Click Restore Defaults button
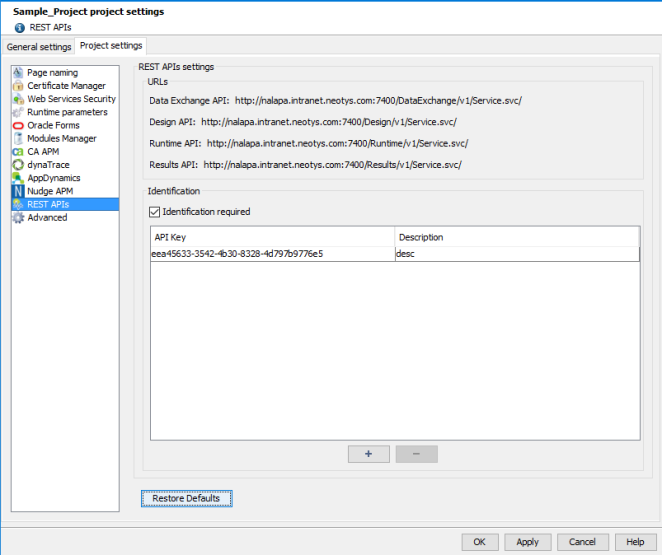Image resolution: width=662 pixels, height=555 pixels. point(186,498)
